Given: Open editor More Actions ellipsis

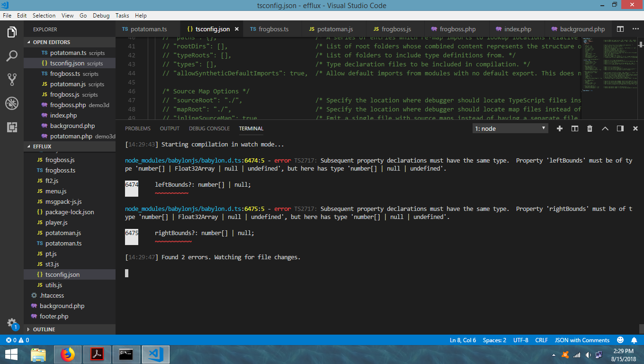Looking at the screenshot, I should click(x=635, y=29).
